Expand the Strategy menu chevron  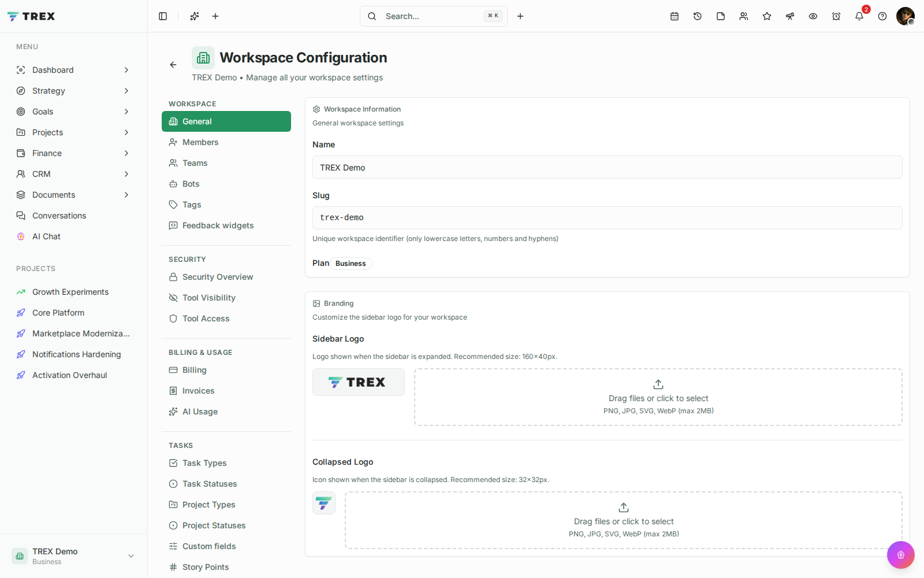[126, 91]
